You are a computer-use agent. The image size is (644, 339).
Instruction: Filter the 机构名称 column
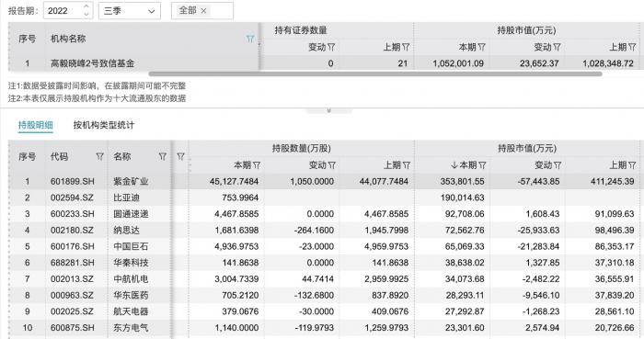pyautogui.click(x=249, y=39)
